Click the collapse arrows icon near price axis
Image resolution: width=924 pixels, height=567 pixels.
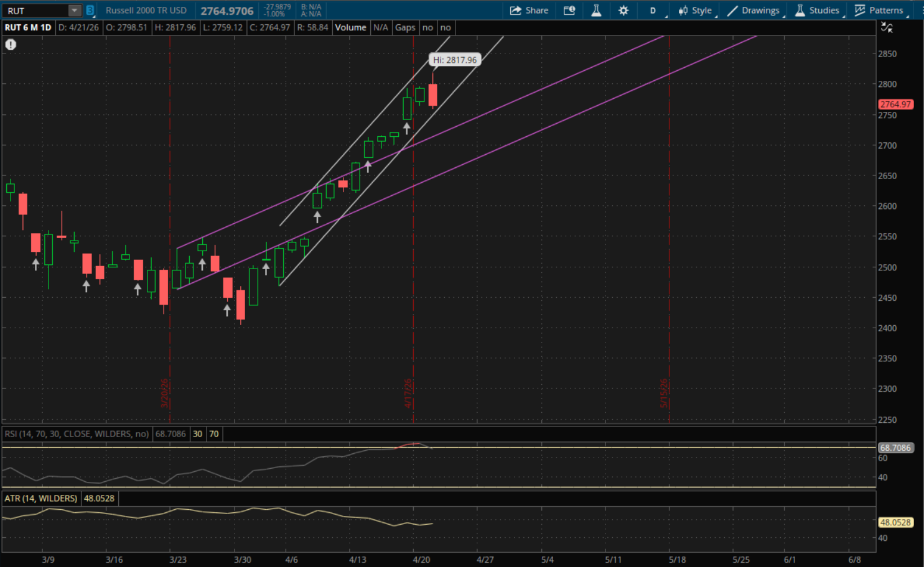[887, 27]
